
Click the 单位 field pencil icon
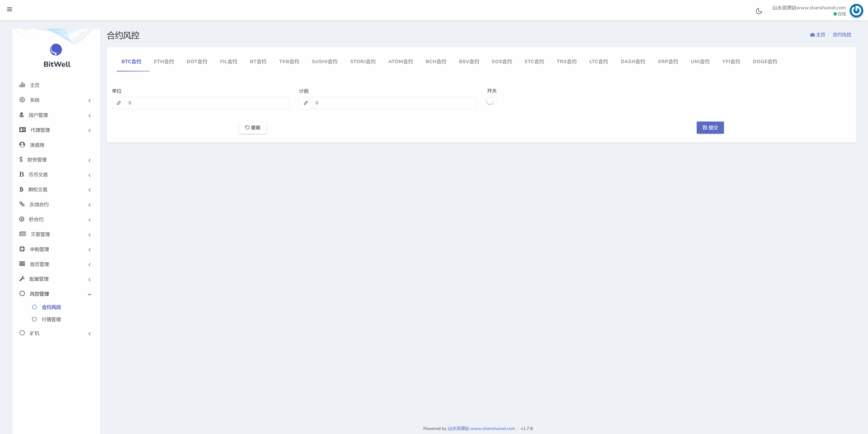pos(119,103)
